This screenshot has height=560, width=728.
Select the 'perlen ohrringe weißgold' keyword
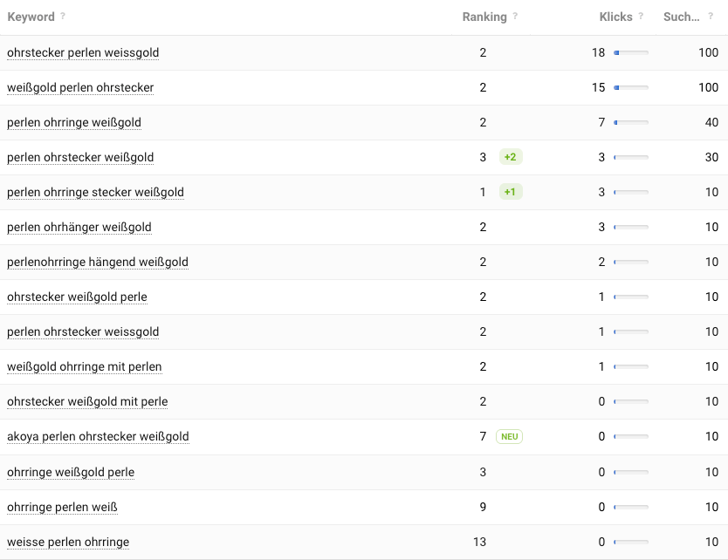[74, 122]
